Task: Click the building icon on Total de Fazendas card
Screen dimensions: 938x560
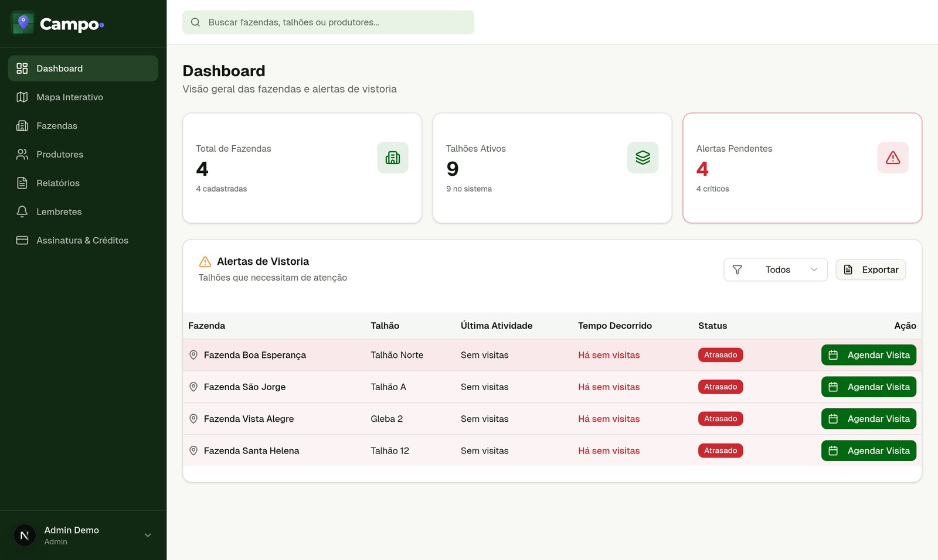Action: [x=393, y=158]
